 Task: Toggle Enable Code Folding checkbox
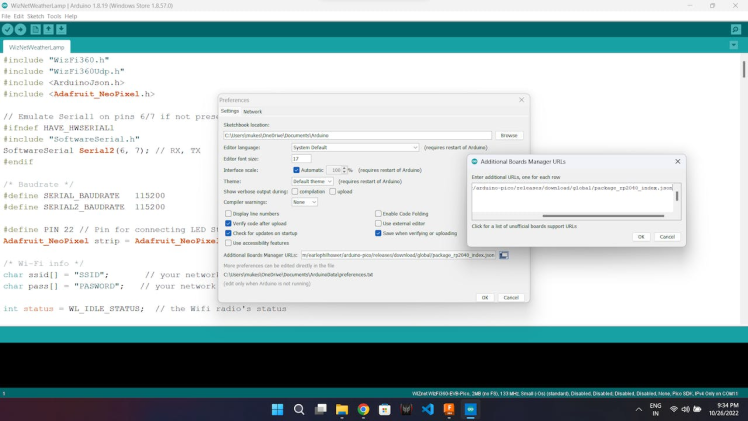click(x=379, y=213)
